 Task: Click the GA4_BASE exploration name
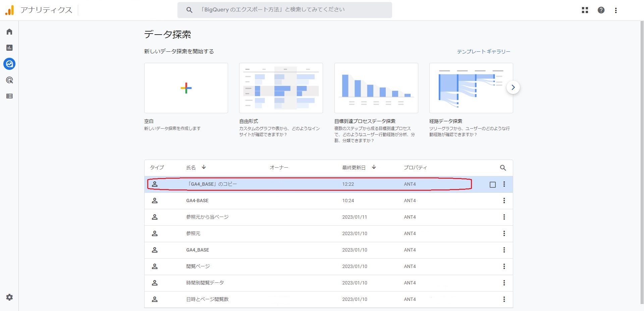[x=198, y=250]
